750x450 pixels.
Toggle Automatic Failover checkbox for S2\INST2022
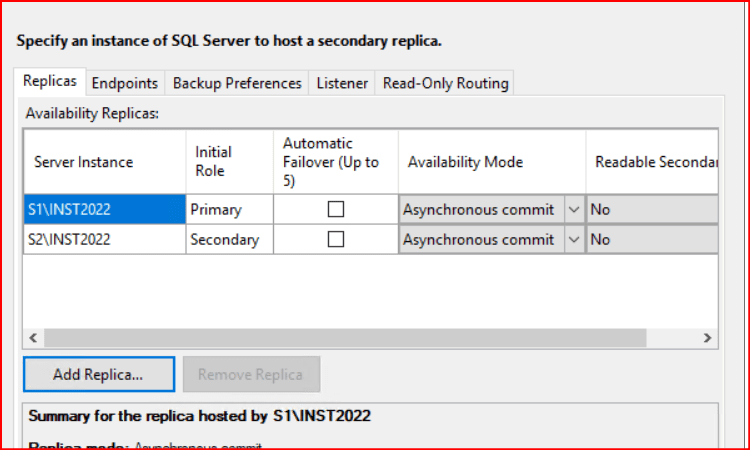336,240
